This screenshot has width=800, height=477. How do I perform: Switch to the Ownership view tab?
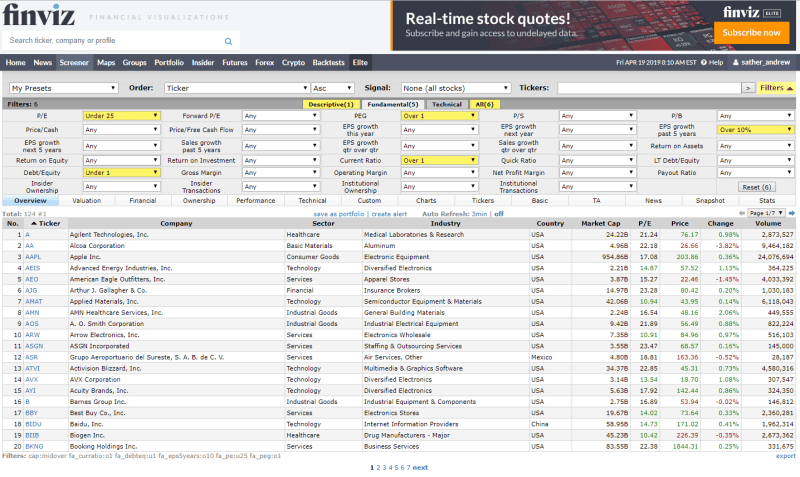click(x=199, y=200)
